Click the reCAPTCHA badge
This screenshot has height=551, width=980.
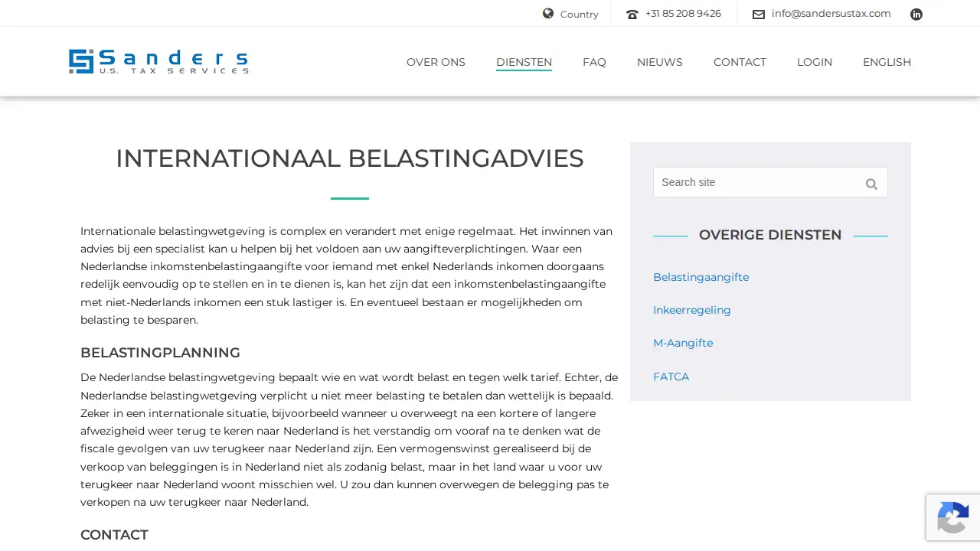click(x=953, y=517)
